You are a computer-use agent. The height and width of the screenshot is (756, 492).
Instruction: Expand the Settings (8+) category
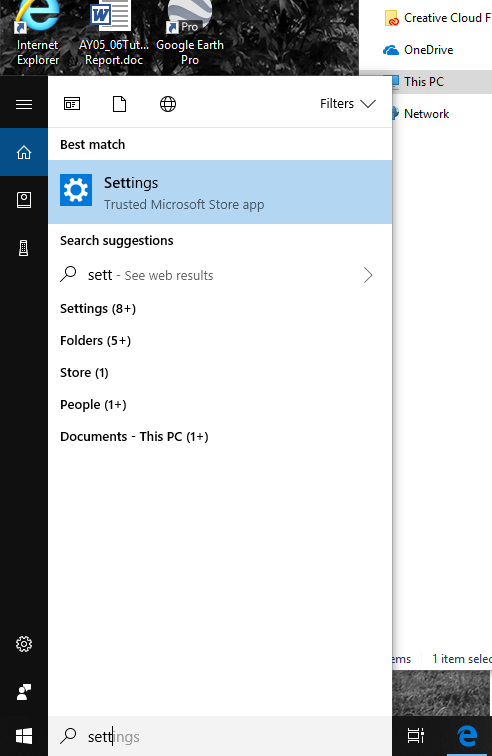(98, 309)
